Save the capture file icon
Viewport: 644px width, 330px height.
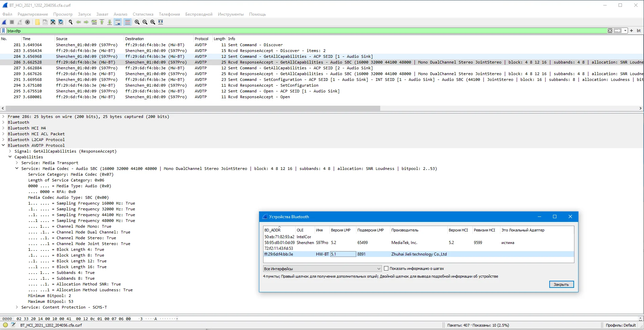pyautogui.click(x=45, y=22)
